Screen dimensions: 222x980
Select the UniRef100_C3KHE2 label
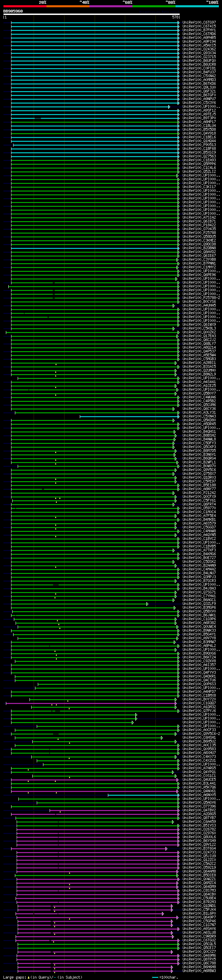coord(199,240)
